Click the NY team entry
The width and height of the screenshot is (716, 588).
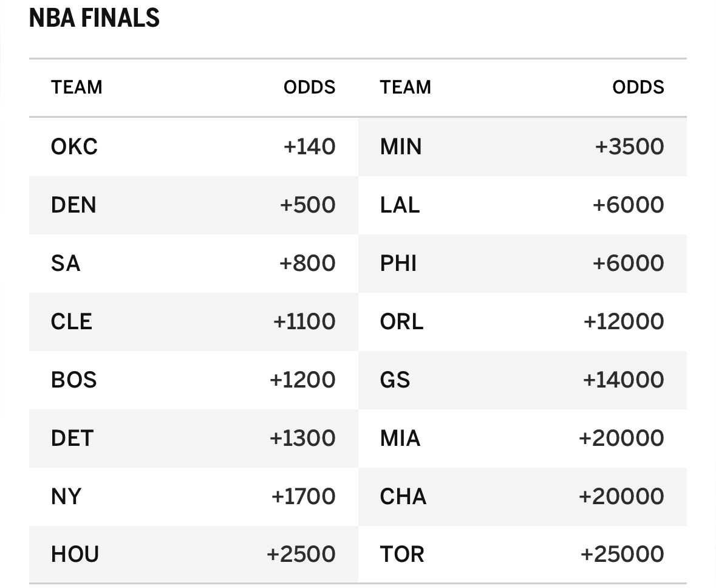pos(66,496)
